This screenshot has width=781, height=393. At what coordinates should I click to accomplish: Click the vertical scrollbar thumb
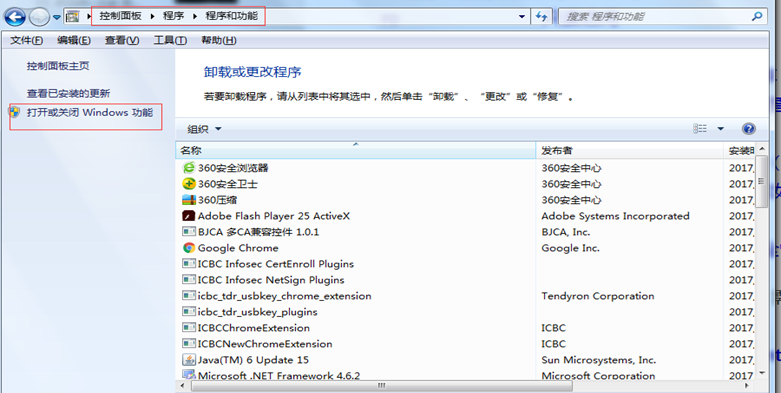(x=761, y=181)
